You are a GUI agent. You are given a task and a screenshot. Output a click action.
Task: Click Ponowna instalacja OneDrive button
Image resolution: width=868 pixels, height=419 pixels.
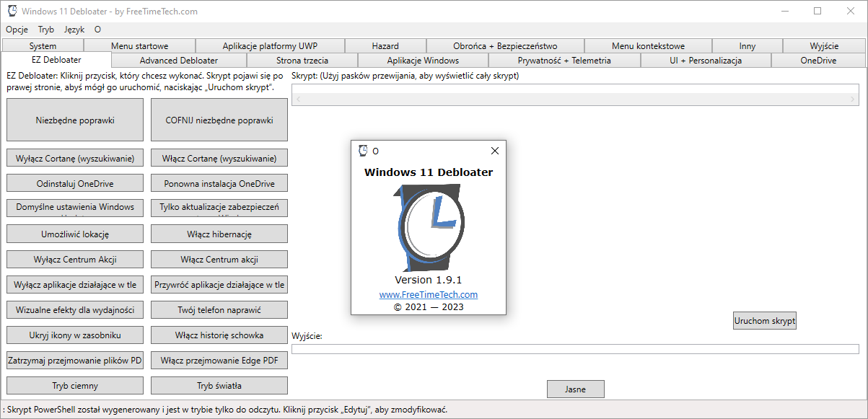pos(219,183)
